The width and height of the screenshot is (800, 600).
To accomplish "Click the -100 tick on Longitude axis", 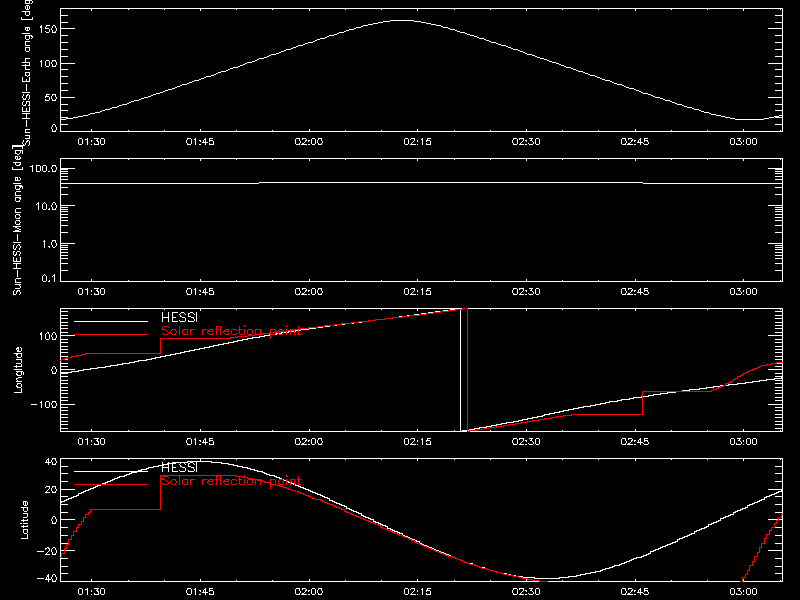I will 44,404.
